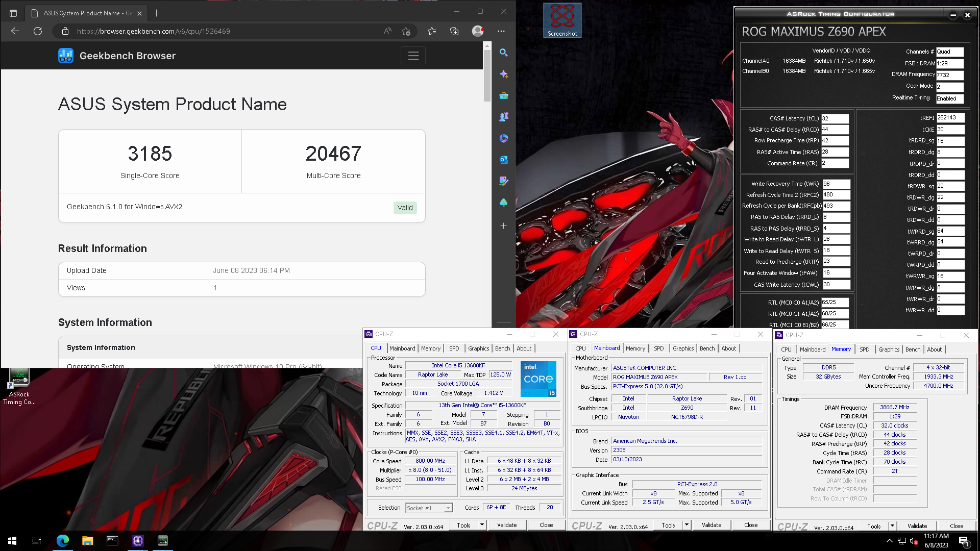This screenshot has height=551, width=980.
Task: Open ASRock Timing Configurator desktop shortcut
Action: point(19,386)
